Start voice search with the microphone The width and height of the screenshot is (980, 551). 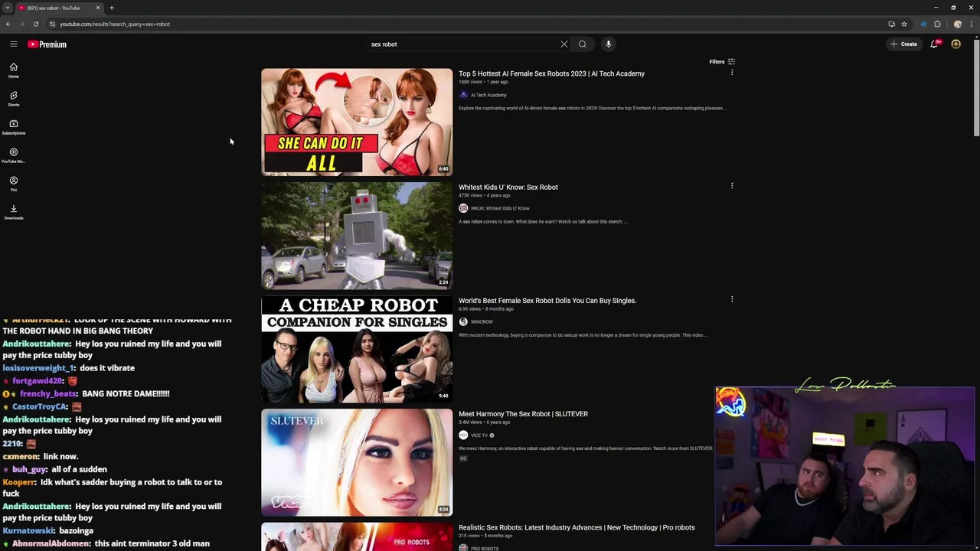(x=609, y=44)
